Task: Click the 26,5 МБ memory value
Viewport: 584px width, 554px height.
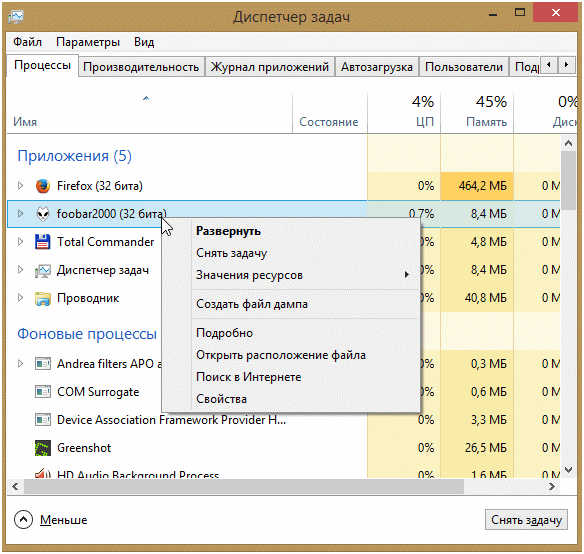Action: [486, 447]
